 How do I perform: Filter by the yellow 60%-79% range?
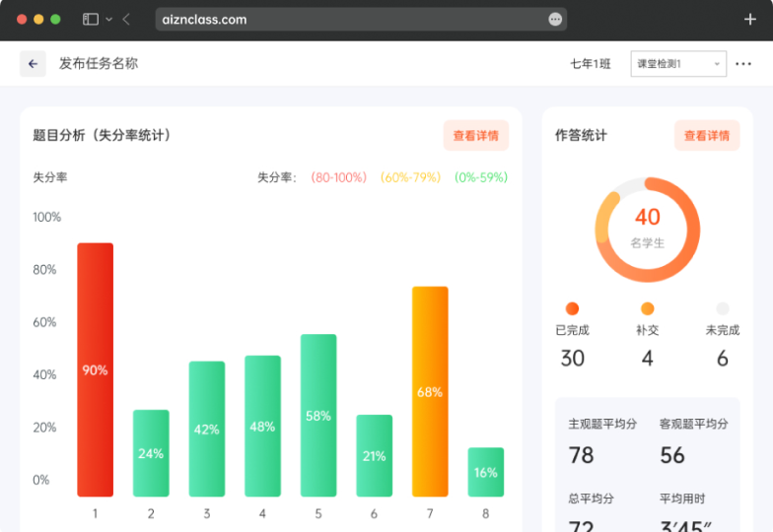click(x=410, y=177)
